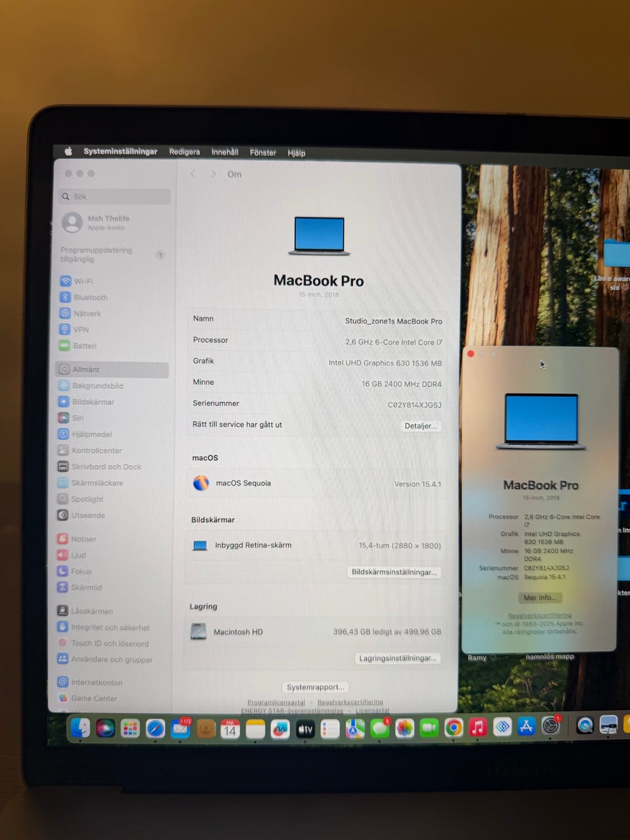Open the Systeminställningar menu
Screen dimensions: 630x840
(x=121, y=152)
